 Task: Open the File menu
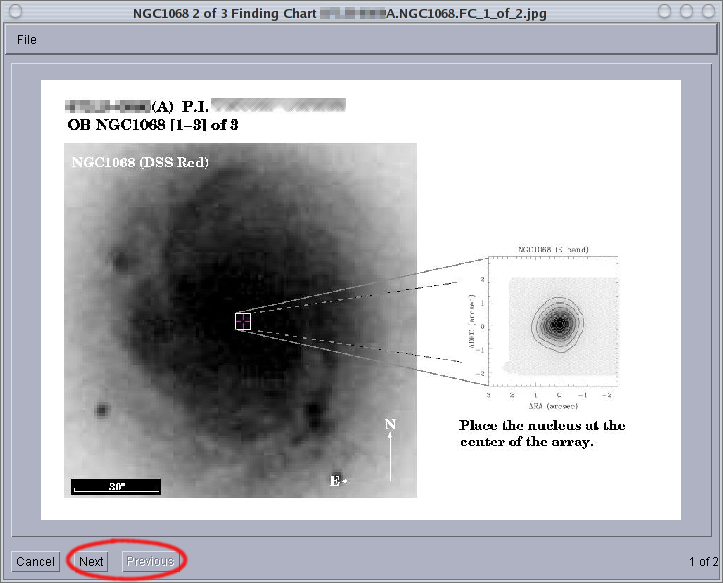[x=27, y=39]
